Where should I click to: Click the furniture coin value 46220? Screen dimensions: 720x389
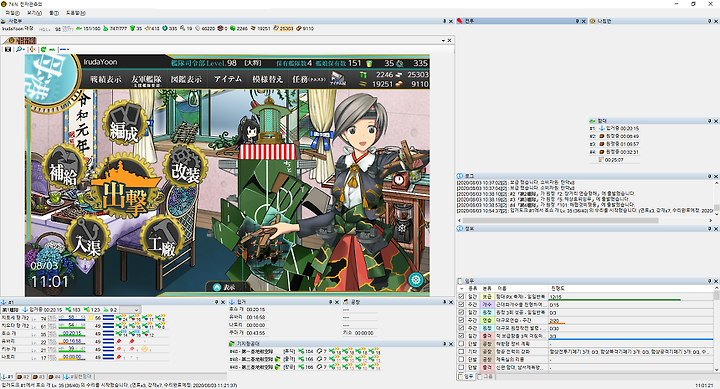[x=208, y=28]
